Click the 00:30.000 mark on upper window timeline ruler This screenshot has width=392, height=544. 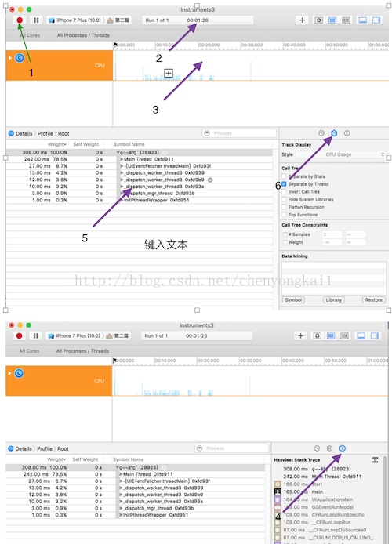tap(252, 45)
